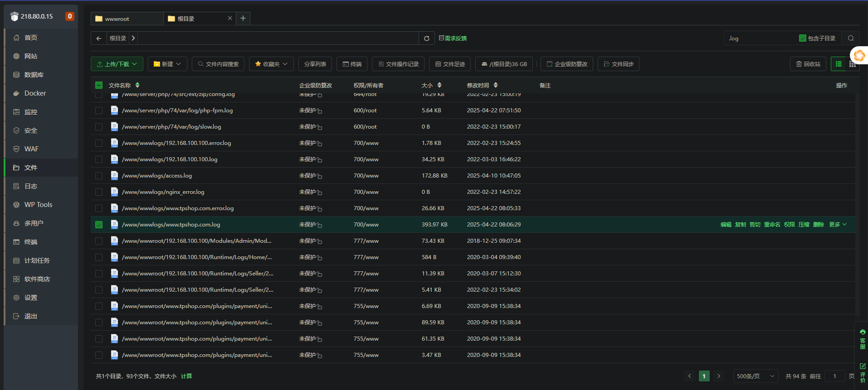Expand the 收藏夹 favorites dropdown

tap(271, 64)
